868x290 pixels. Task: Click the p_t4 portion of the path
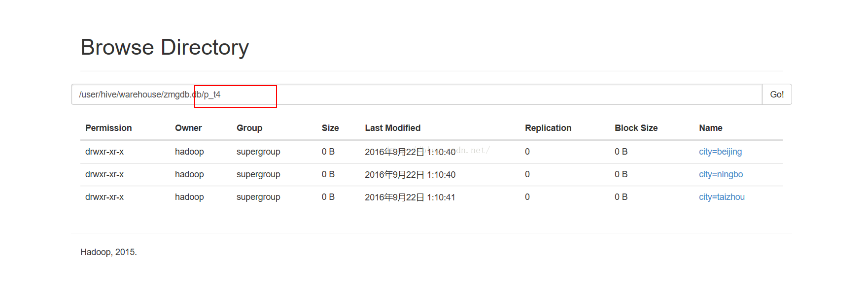coord(212,95)
